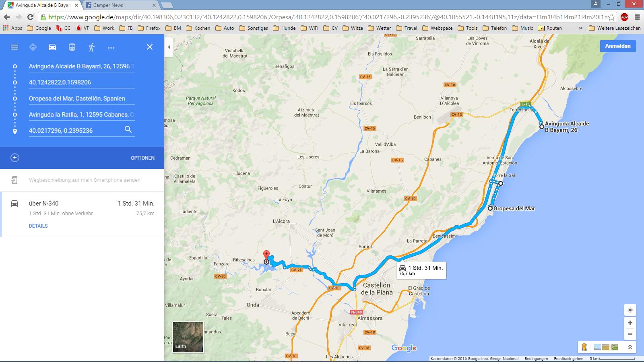
Task: Open Bedingungen terms link
Action: tap(536, 359)
